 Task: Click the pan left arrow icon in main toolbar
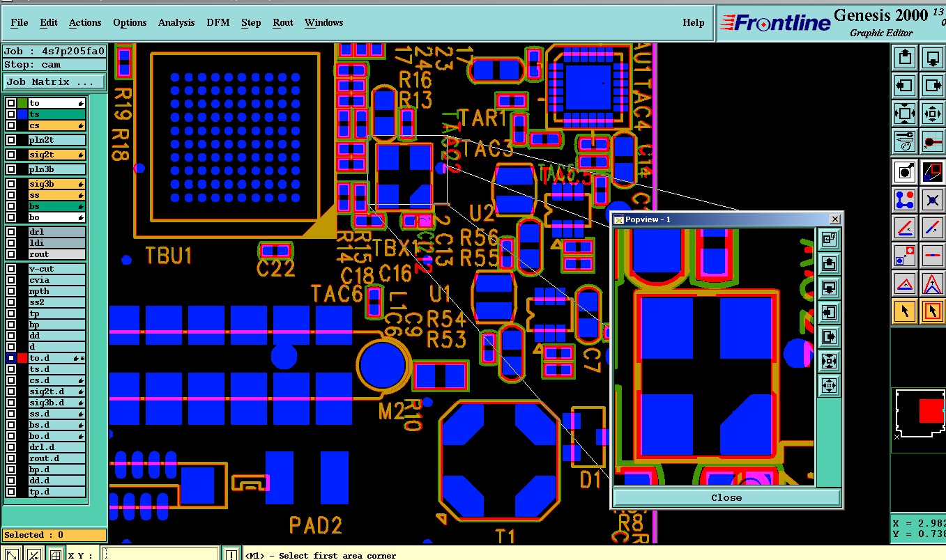[905, 85]
